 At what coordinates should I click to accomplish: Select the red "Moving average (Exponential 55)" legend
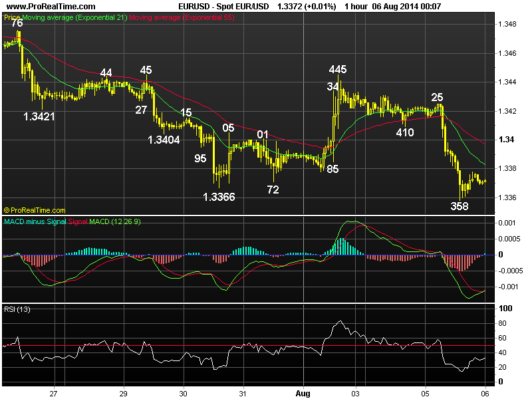pos(182,17)
